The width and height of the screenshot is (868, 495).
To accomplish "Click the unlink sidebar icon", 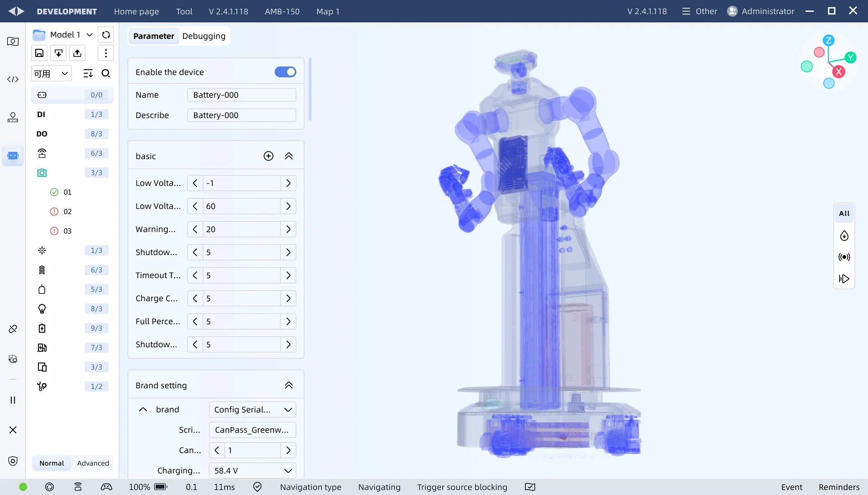I will 13,329.
